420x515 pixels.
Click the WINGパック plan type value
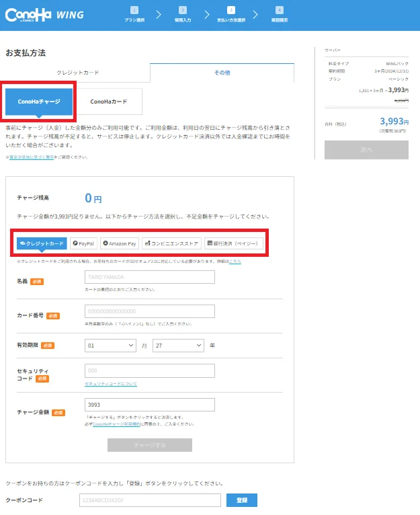tap(397, 64)
